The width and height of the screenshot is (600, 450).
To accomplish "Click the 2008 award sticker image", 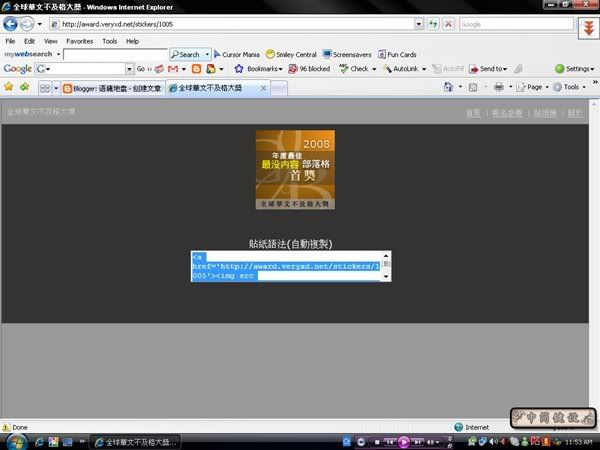I will [x=295, y=169].
